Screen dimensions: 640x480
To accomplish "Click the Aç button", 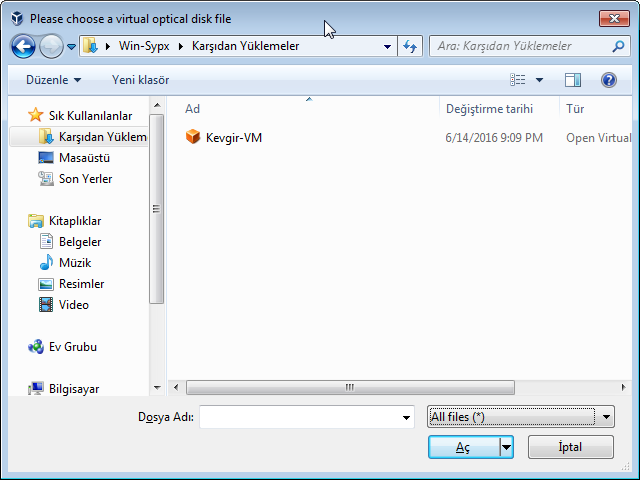I will [463, 447].
